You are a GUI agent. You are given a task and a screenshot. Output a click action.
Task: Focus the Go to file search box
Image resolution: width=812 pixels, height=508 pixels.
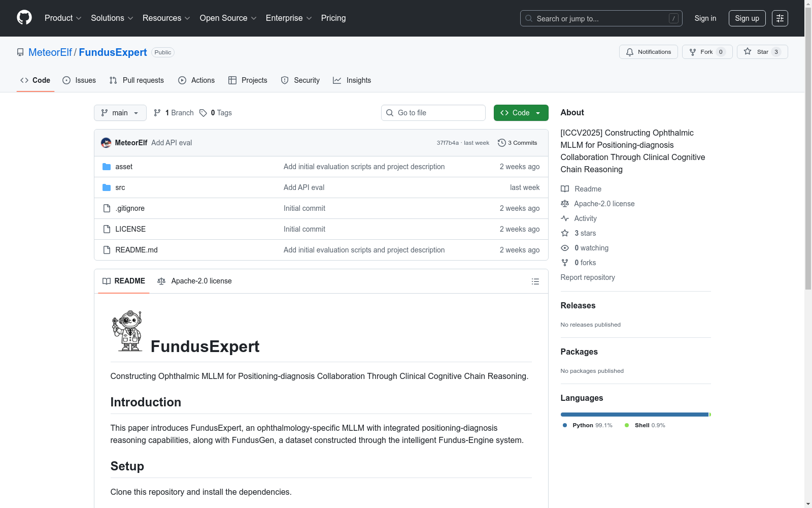[433, 113]
